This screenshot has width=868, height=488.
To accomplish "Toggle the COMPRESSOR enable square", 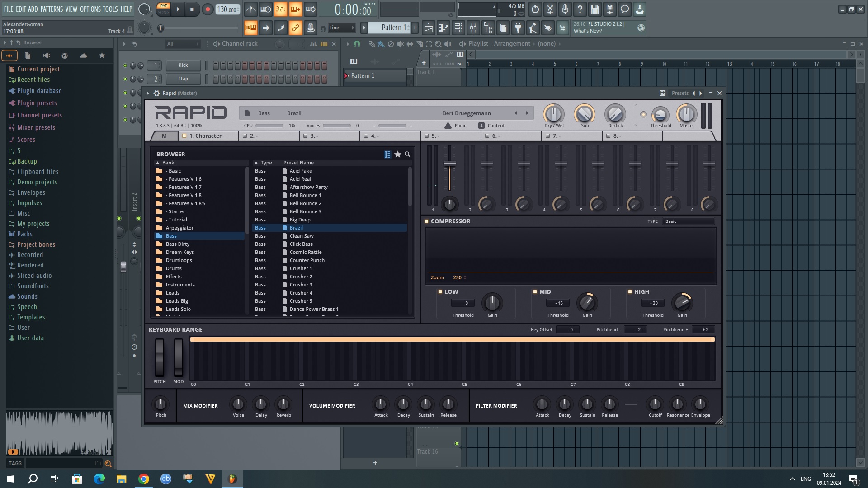I will [426, 221].
